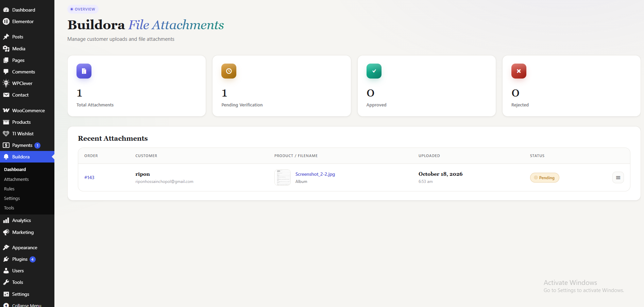The image size is (644, 307).
Task: Click the Payments dollar icon
Action: [6, 145]
